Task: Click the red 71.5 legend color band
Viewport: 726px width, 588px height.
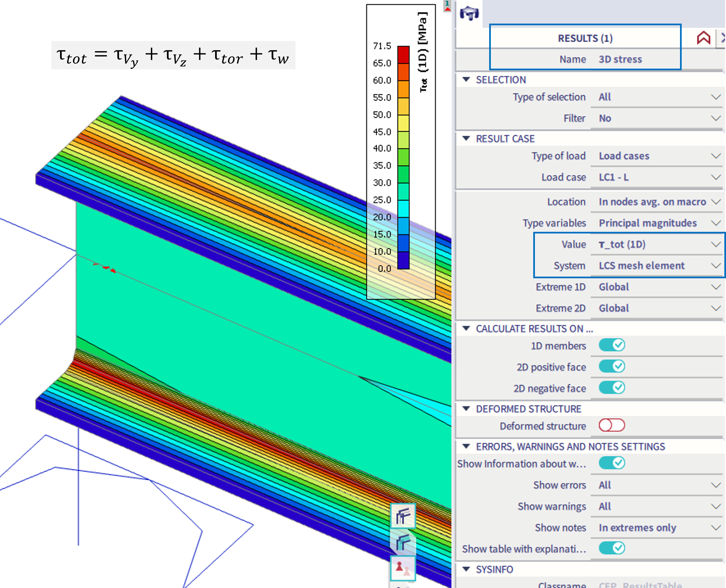Action: [403, 55]
